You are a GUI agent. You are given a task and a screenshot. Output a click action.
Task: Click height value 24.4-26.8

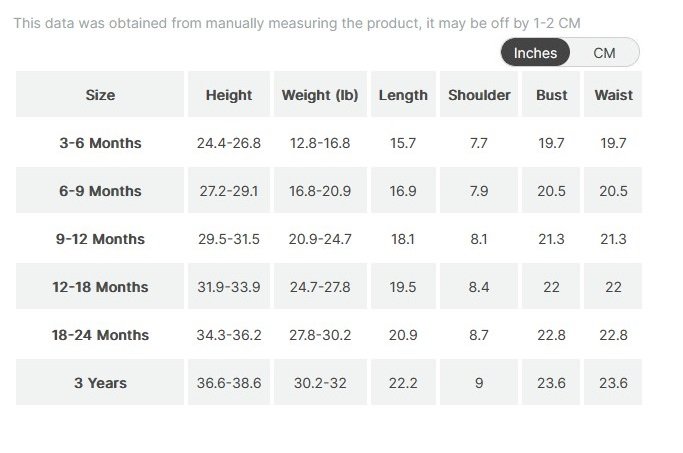(229, 143)
